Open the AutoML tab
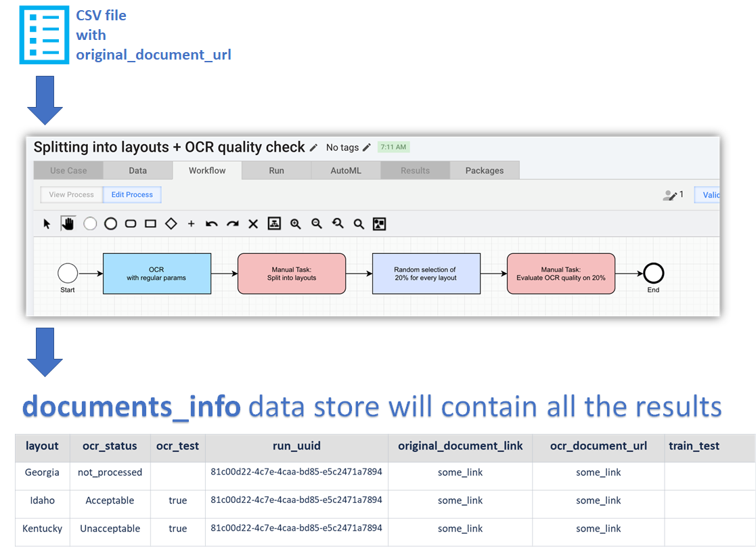Screen dimensions: 756x547 point(346,171)
